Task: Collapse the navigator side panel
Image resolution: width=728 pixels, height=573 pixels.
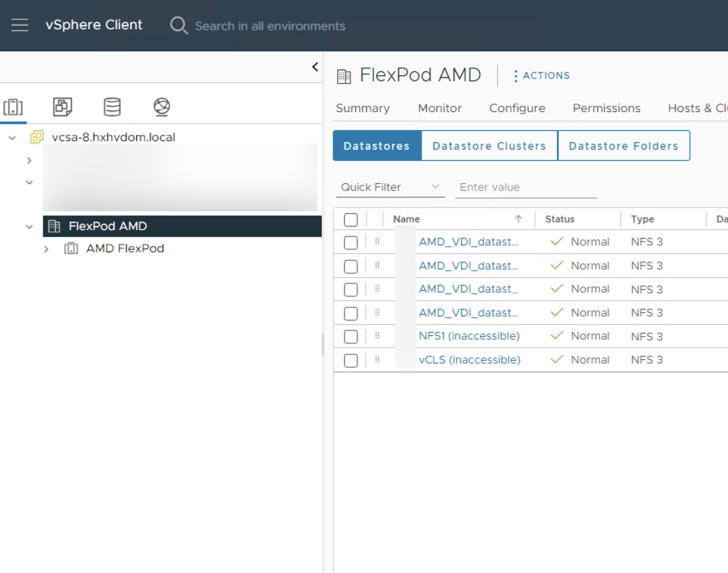Action: [315, 67]
